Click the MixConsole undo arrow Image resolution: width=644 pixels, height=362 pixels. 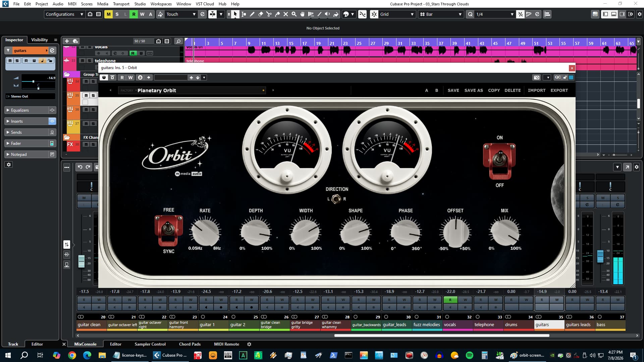(80, 167)
